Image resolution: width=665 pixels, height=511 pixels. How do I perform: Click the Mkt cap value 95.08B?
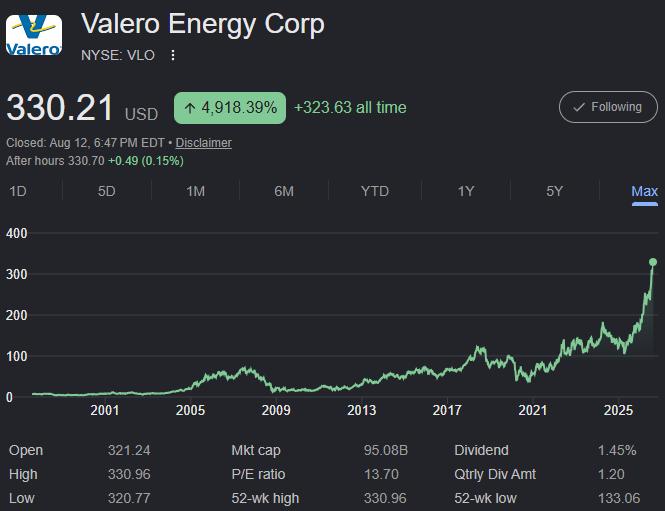(386, 450)
